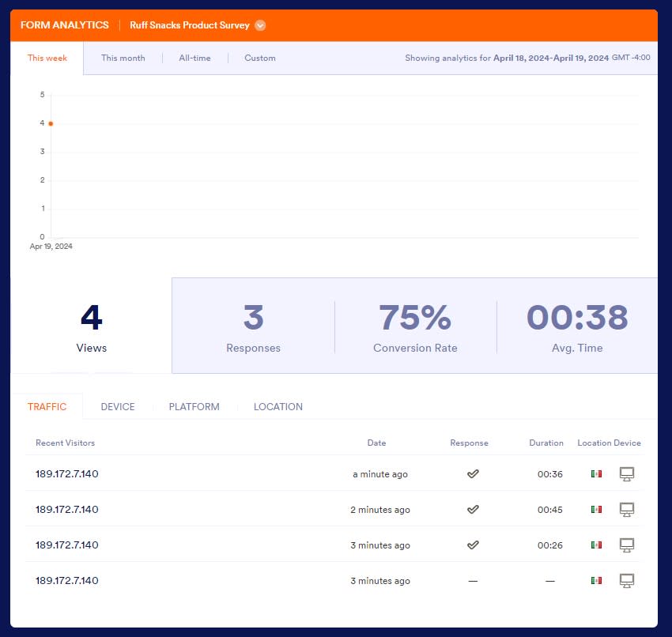Choose the Custom date range
This screenshot has width=672, height=637.
(260, 58)
